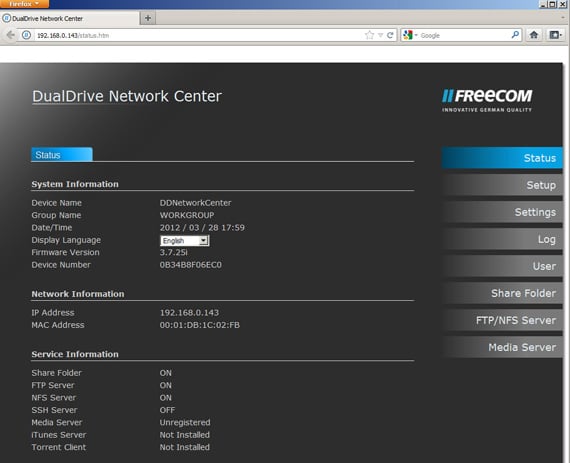Click the SSH Server OFF status
This screenshot has width=570, height=463.
(x=167, y=410)
